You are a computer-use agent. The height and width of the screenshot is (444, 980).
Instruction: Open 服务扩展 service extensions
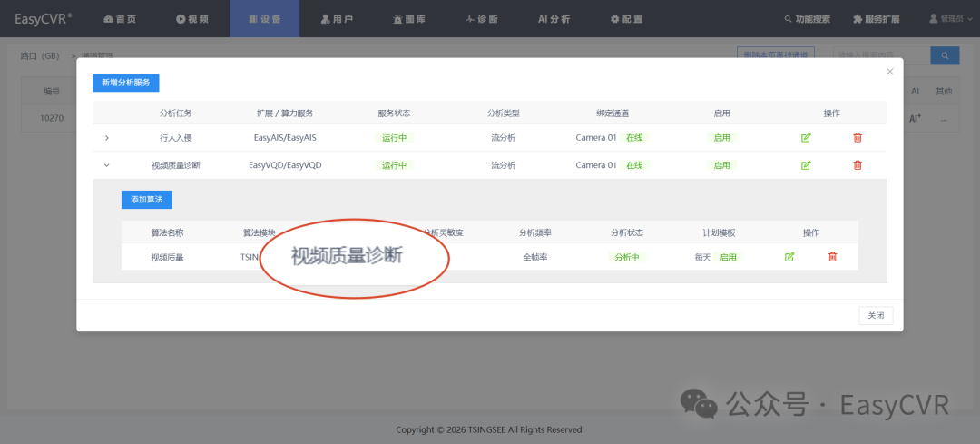[877, 19]
